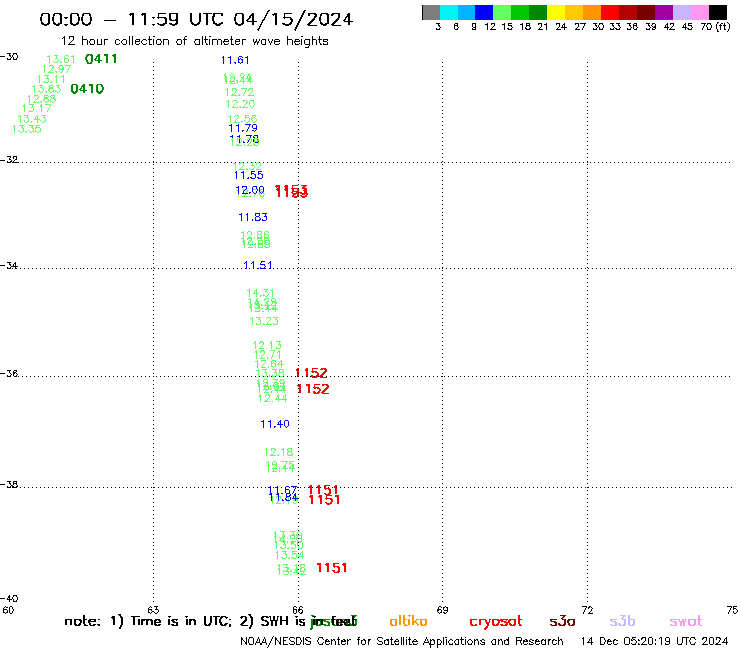Viewport: 740px width, 650px height.
Task: Click the blue measurement '11.40'
Action: [x=275, y=424]
